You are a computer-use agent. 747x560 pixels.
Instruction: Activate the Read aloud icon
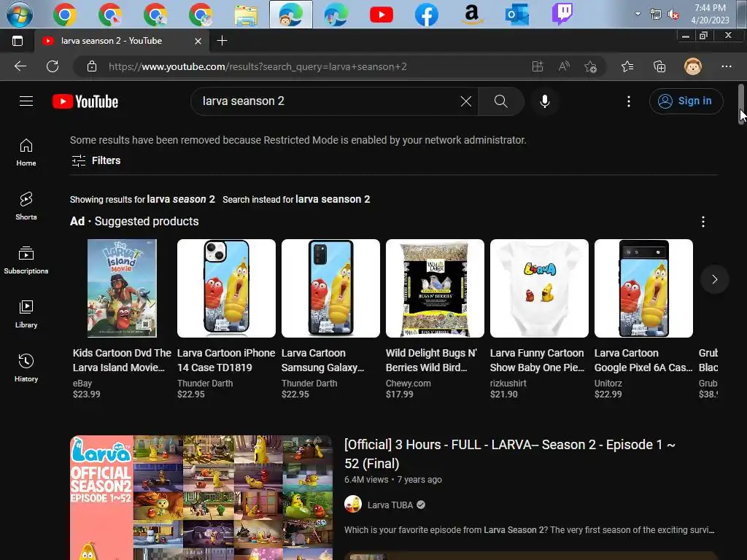click(x=564, y=66)
